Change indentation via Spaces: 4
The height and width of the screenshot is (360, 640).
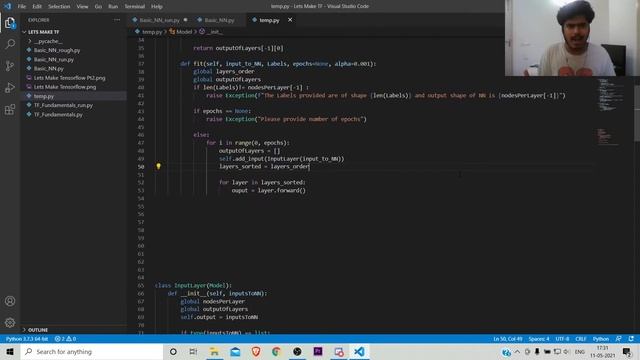[x=539, y=339]
